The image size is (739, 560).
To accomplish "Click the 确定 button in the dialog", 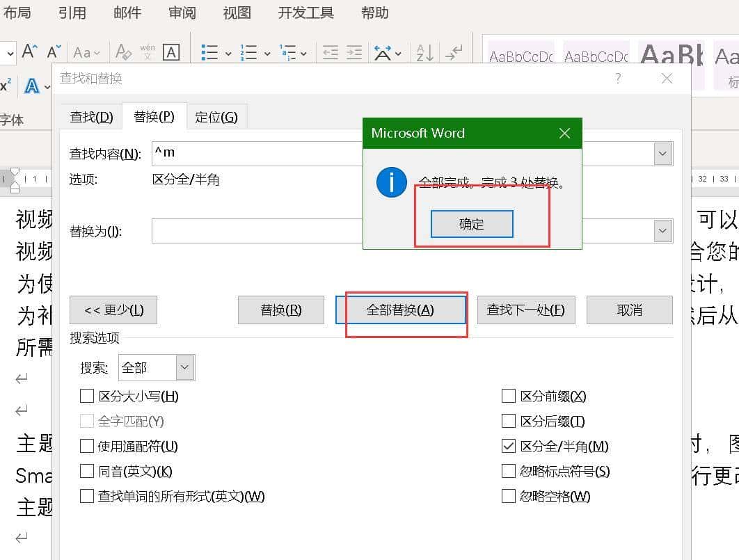I will pyautogui.click(x=471, y=224).
